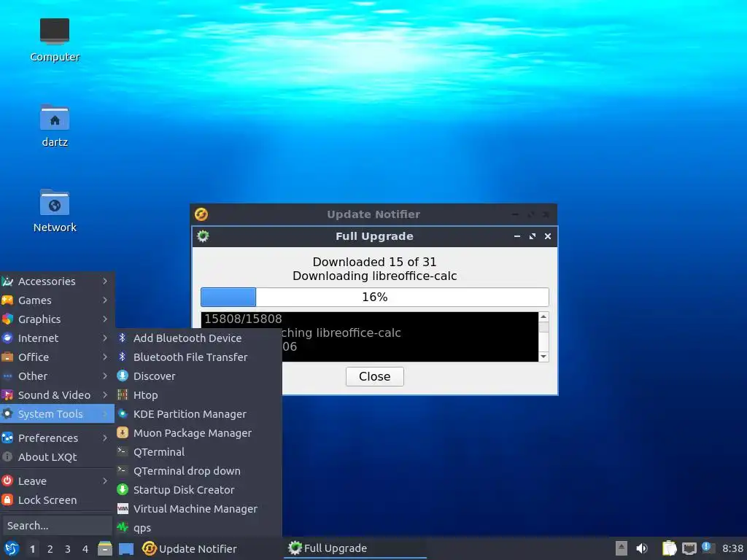Launch QTerminal from System Tools
Viewport: 747px width, 560px height.
tap(198, 452)
